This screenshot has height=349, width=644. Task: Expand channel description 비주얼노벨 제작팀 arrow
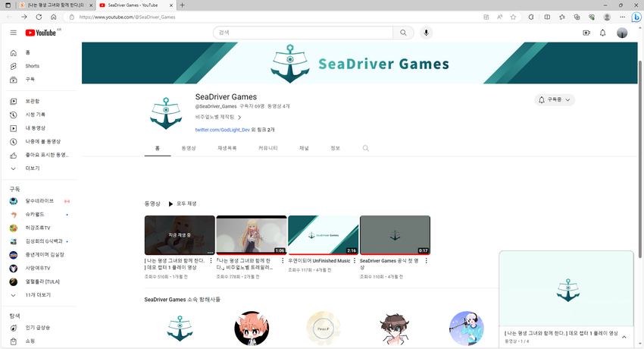click(x=239, y=118)
